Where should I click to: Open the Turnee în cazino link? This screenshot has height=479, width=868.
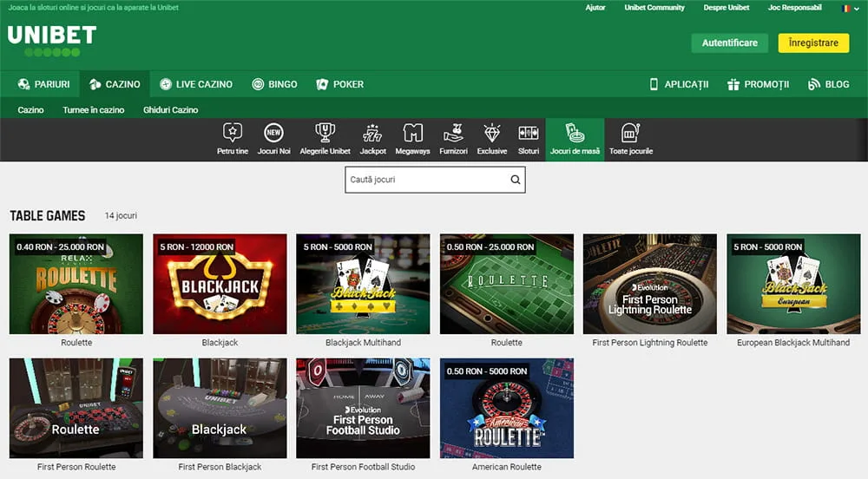tap(93, 110)
